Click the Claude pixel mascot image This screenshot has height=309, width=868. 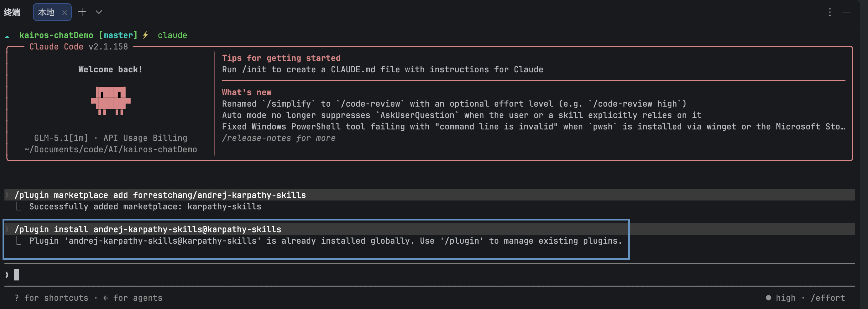[111, 101]
